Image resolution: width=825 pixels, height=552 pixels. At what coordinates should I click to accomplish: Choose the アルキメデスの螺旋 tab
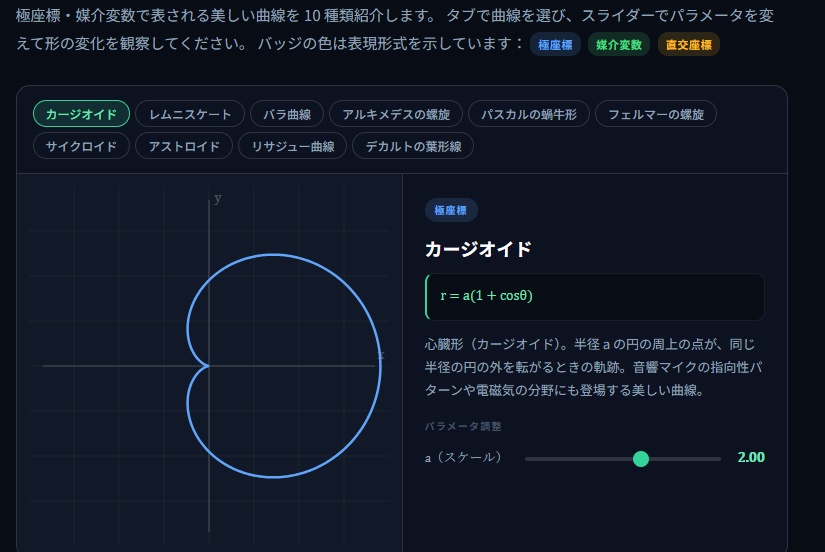[x=396, y=114]
